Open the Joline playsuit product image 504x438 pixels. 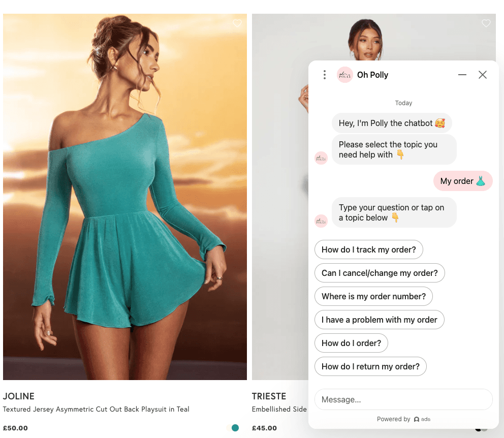pos(125,197)
